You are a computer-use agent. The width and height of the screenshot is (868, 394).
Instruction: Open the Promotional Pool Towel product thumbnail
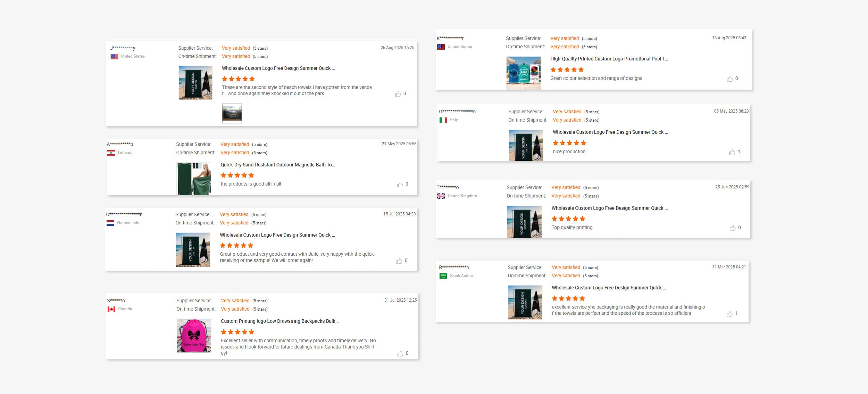coord(523,73)
